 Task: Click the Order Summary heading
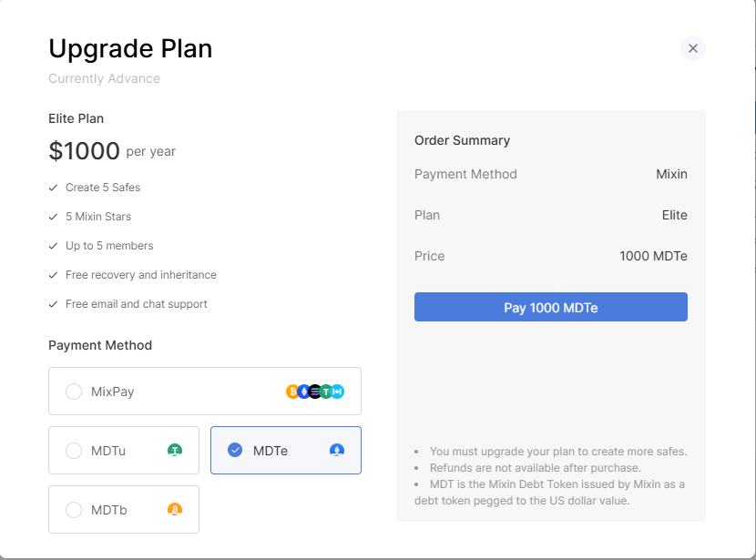(462, 140)
